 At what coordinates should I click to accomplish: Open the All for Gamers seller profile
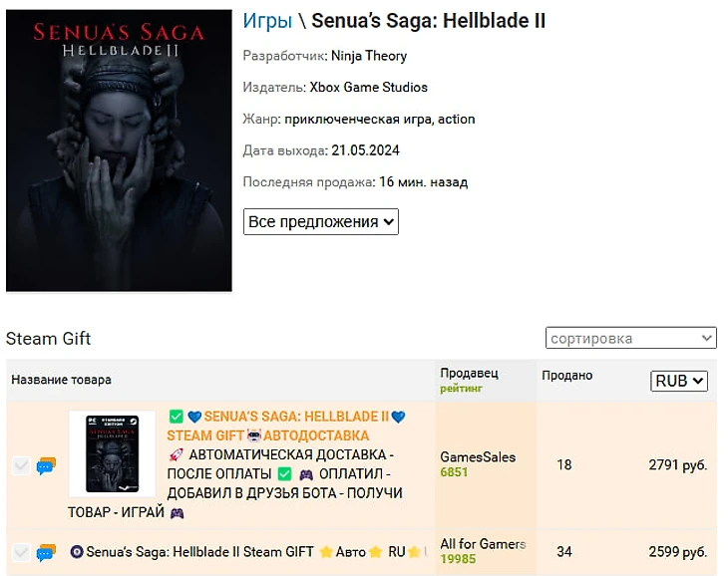483,543
